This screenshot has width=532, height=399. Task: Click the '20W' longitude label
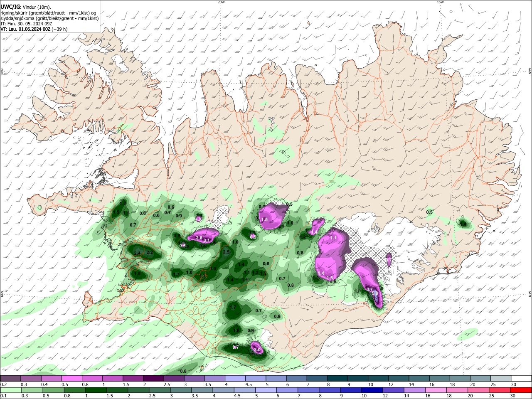221,2
